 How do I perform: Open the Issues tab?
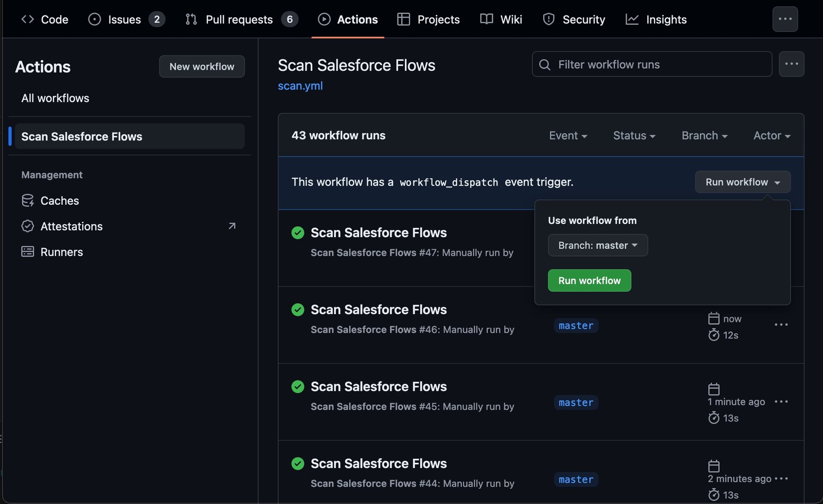point(126,20)
